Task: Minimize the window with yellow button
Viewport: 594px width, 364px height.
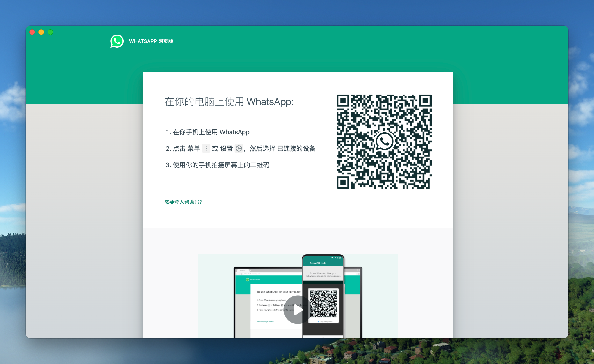Action: 41,32
